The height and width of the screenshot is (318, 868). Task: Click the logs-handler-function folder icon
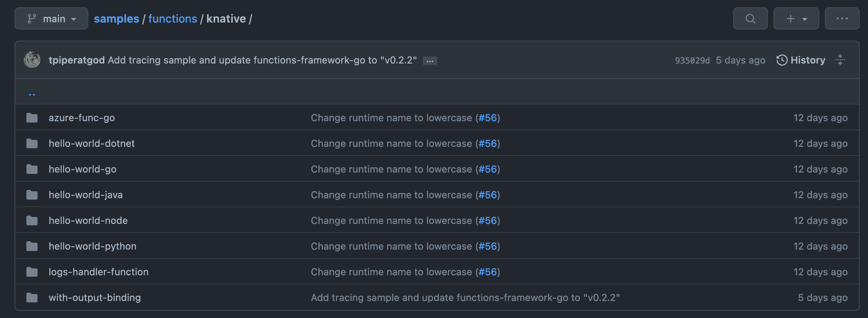(x=32, y=272)
